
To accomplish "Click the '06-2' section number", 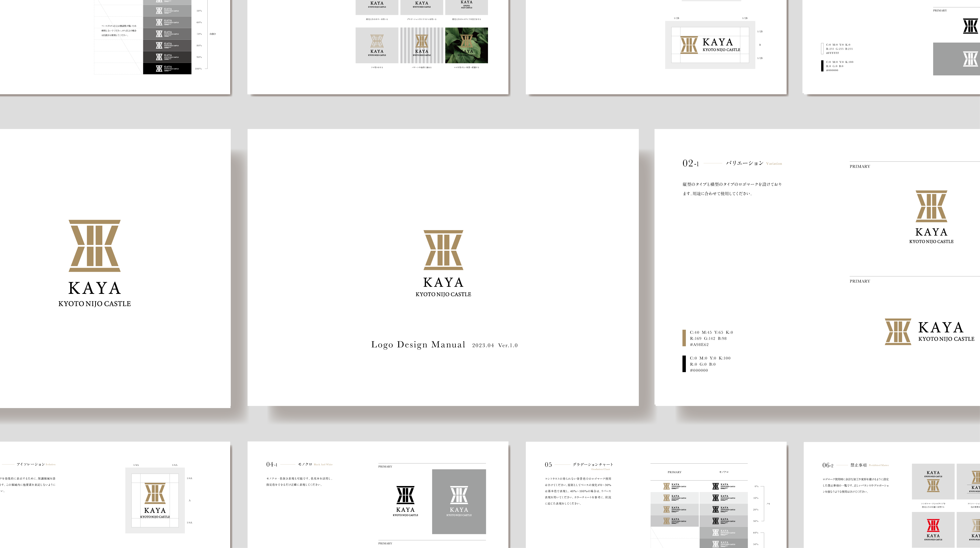I will pos(828,465).
